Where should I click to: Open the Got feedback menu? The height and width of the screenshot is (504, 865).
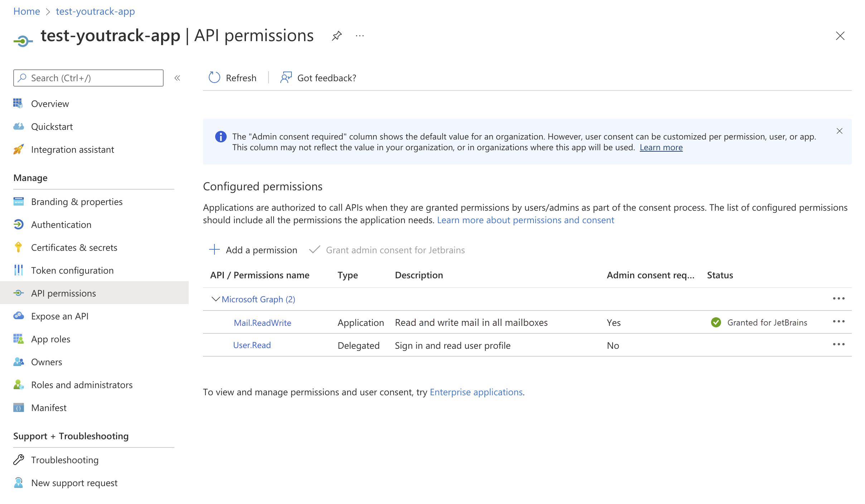318,77
